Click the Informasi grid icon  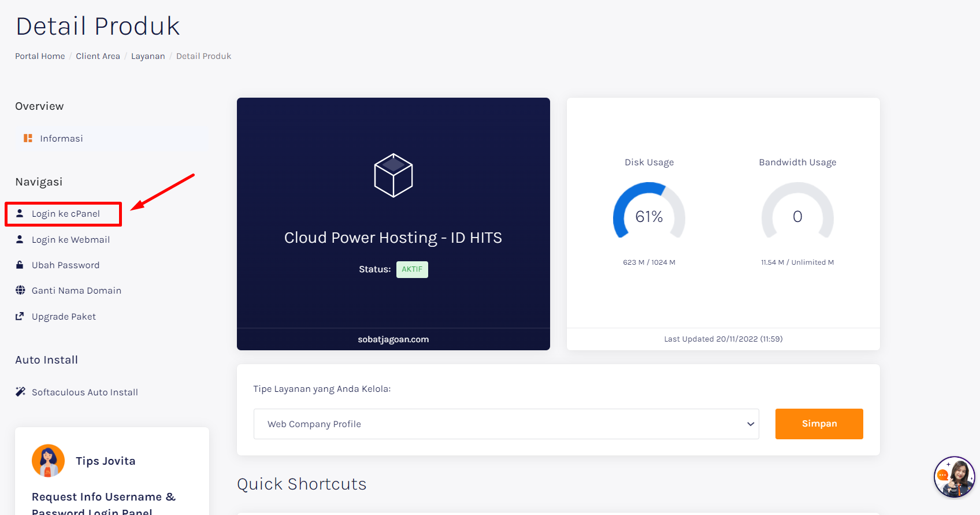[28, 138]
